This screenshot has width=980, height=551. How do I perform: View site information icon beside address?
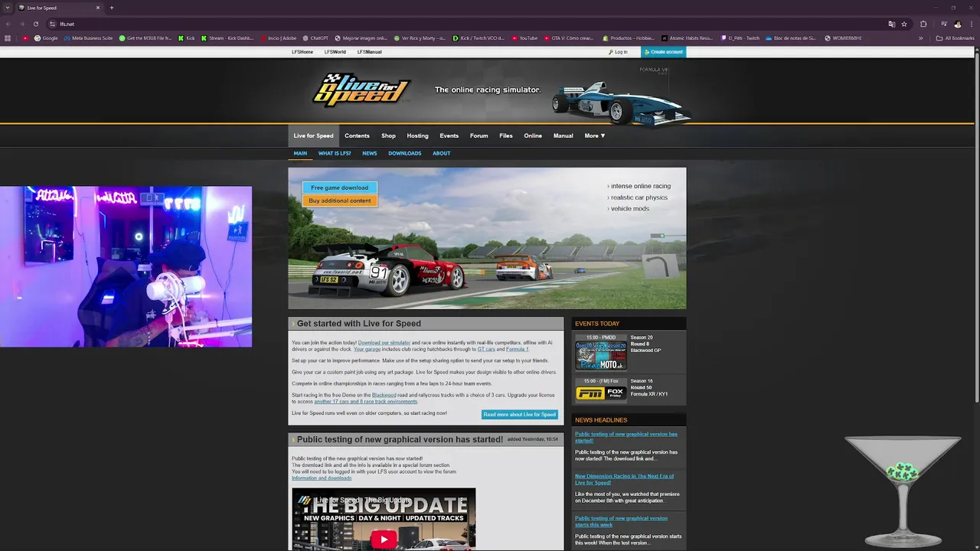(52, 24)
